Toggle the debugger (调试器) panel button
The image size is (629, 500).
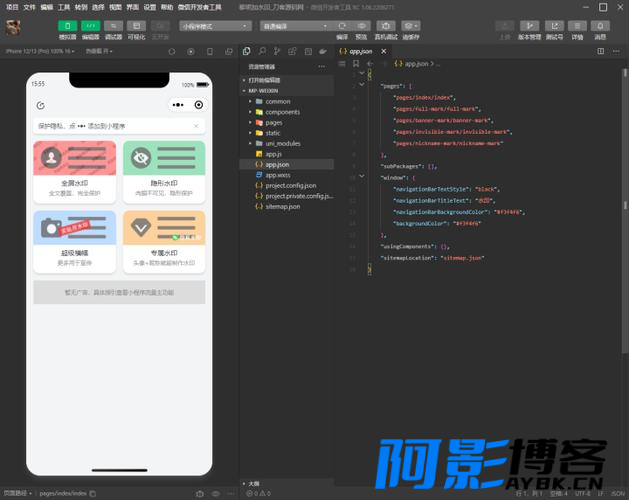[114, 26]
